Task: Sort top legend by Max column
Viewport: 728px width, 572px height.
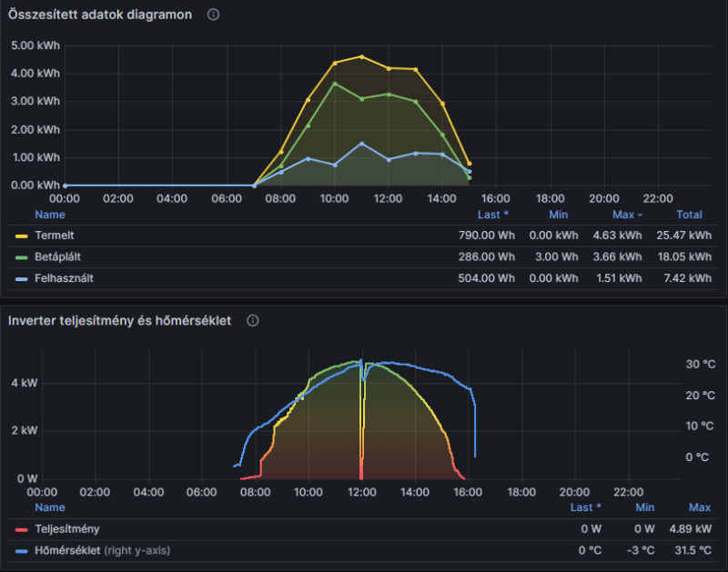Action: (x=627, y=215)
